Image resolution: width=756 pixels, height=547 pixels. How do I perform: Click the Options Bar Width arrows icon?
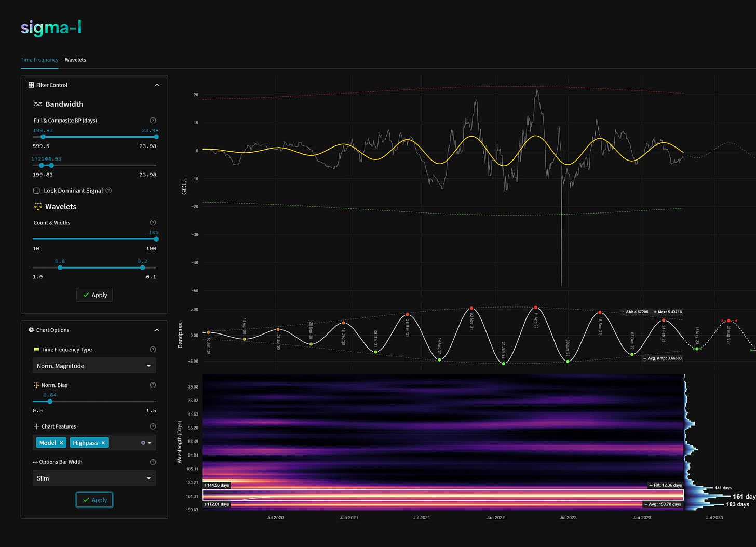click(35, 462)
